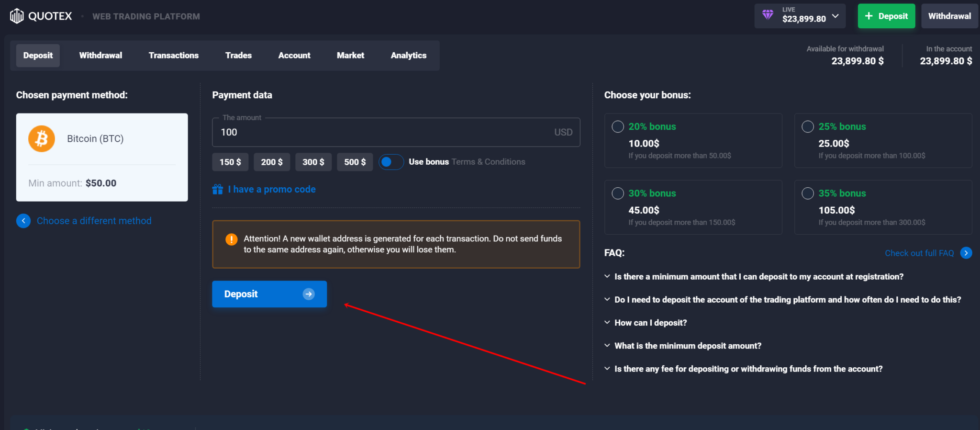Open the Analytics tab

pyautogui.click(x=408, y=56)
